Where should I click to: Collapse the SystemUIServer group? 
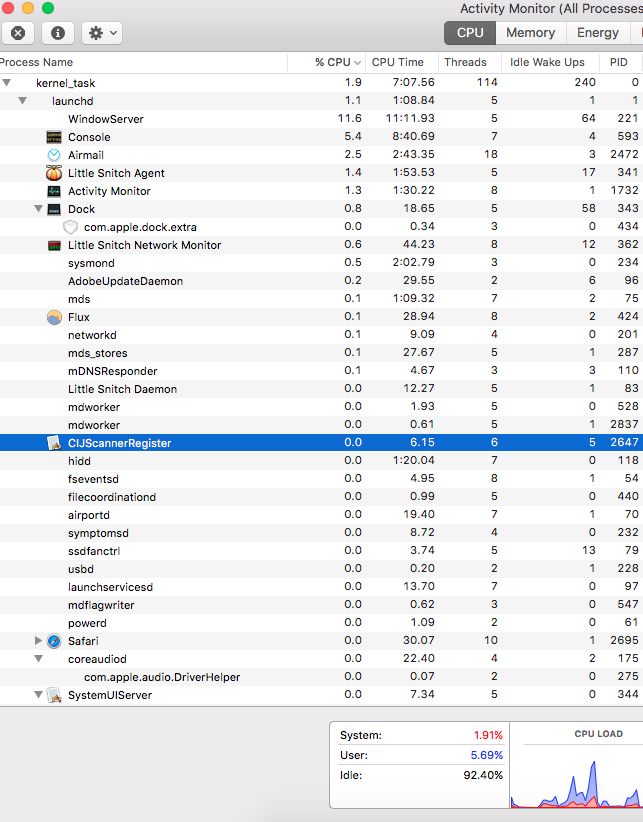pyautogui.click(x=38, y=695)
